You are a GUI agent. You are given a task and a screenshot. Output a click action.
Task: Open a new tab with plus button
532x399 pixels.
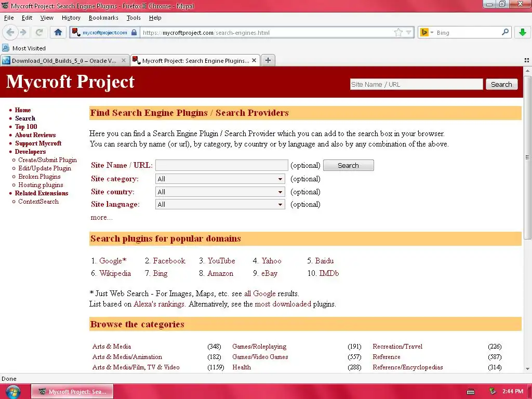click(268, 60)
